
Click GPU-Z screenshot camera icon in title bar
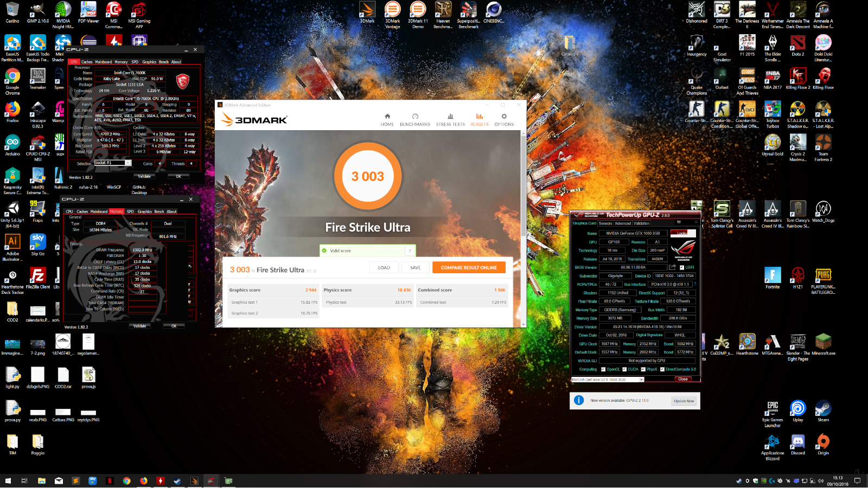(679, 223)
